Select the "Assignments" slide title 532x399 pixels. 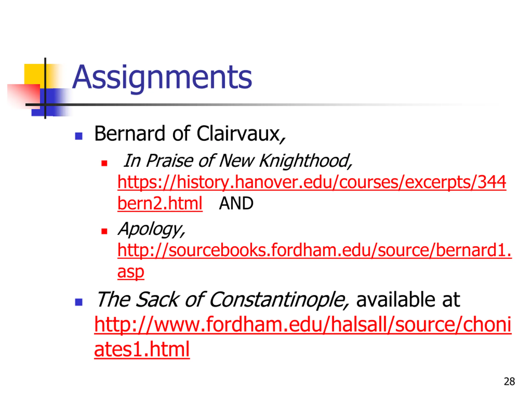click(162, 78)
